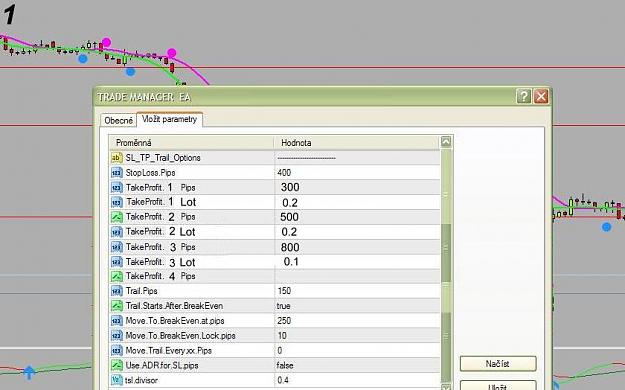The image size is (625, 390).
Task: Click the TakeProfit 1 Lot row icon
Action: pos(116,202)
